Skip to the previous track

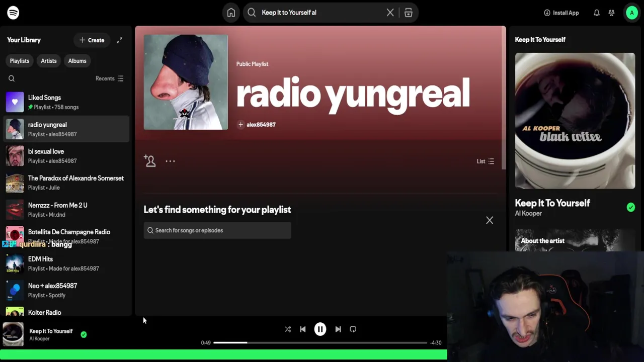[302, 329]
